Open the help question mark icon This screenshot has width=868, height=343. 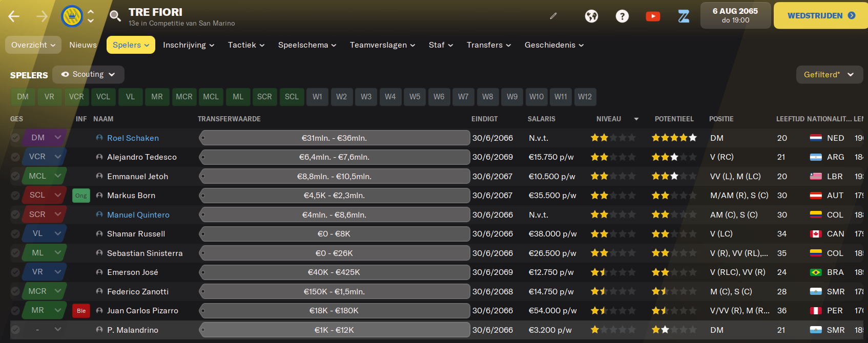click(x=622, y=16)
